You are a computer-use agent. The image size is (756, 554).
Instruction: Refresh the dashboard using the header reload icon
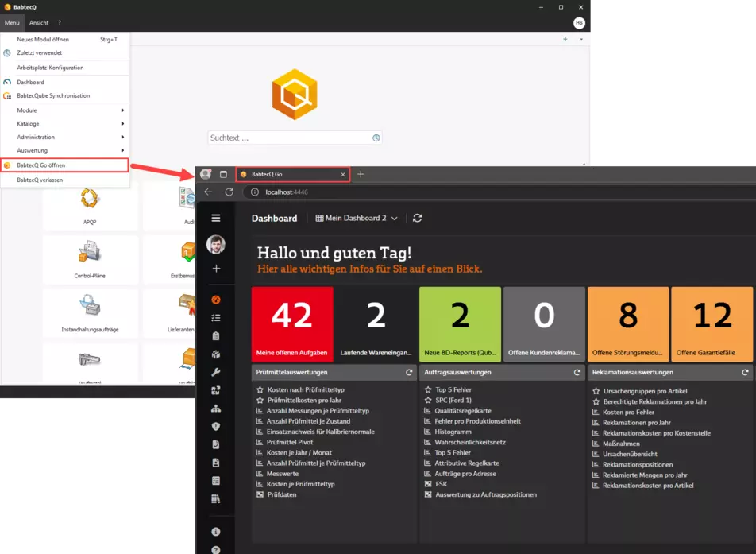[418, 218]
